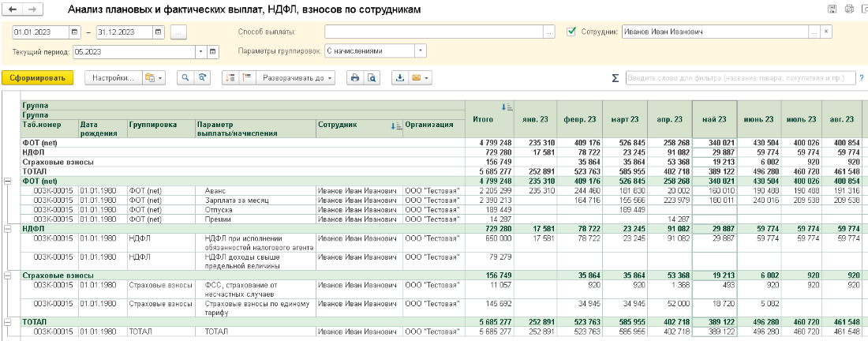This screenshot has height=341, width=868.
Task: Collapse the ФОТ (net) group
Action: coord(8,181)
